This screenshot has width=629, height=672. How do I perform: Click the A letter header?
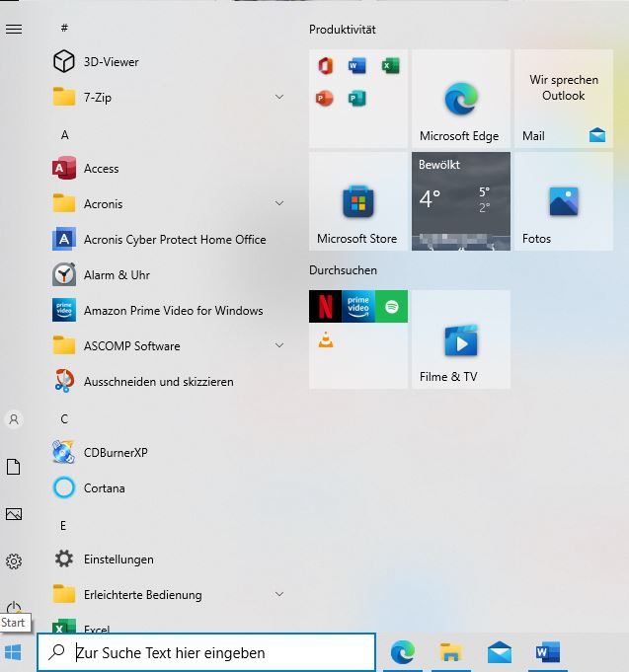coord(65,135)
